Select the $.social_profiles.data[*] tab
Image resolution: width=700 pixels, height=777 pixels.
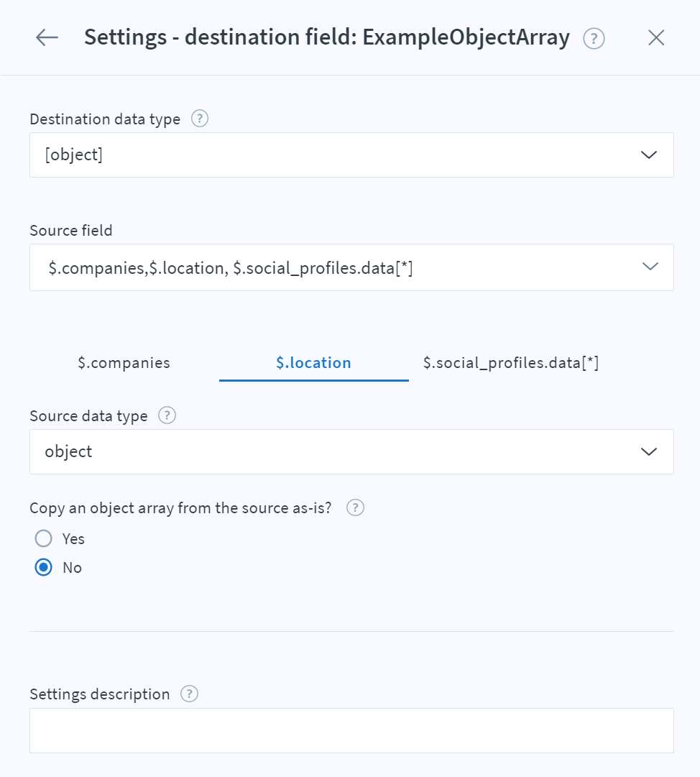tap(512, 363)
